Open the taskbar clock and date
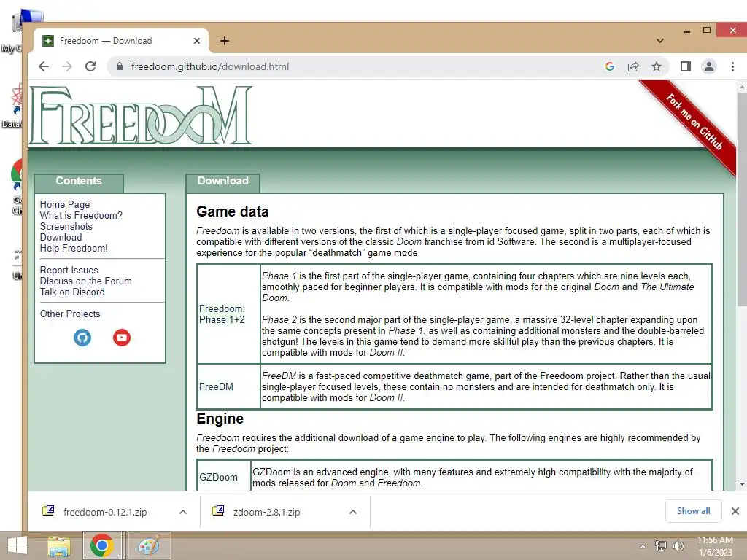747x560 pixels. pyautogui.click(x=716, y=545)
